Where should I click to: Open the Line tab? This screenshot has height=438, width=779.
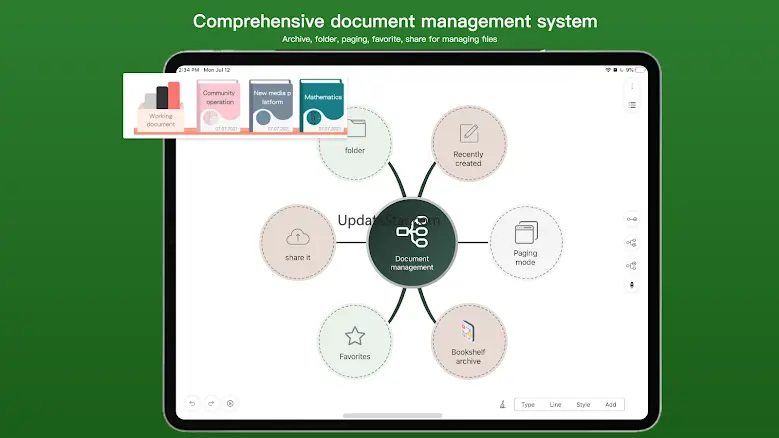click(555, 405)
